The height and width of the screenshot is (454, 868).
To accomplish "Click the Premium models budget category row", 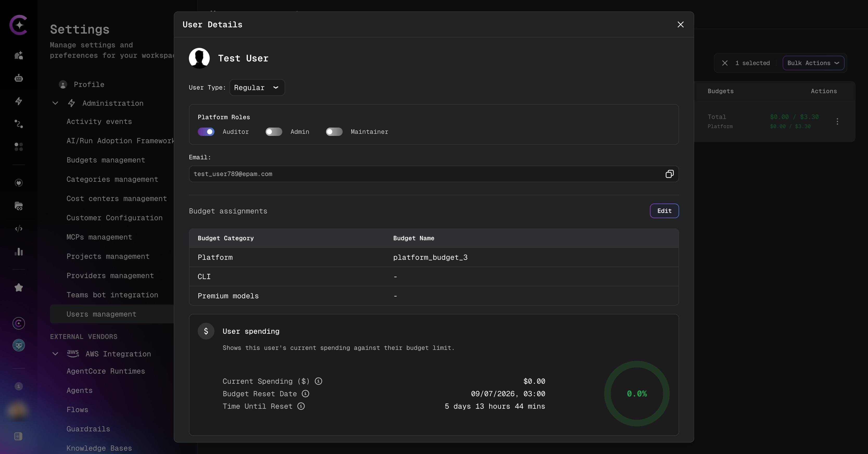I will click(434, 296).
